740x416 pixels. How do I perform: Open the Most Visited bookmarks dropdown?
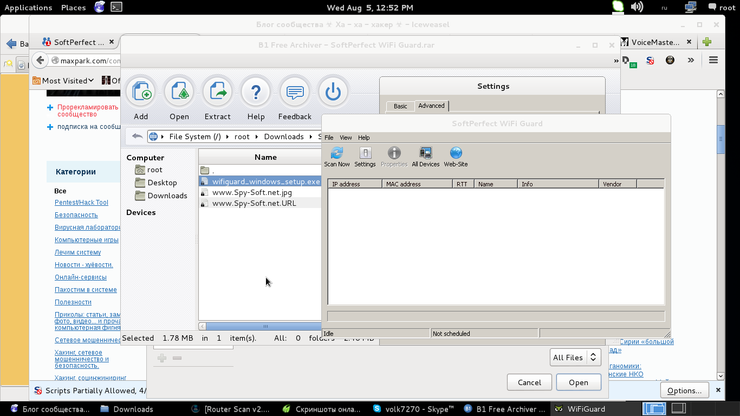(63, 80)
